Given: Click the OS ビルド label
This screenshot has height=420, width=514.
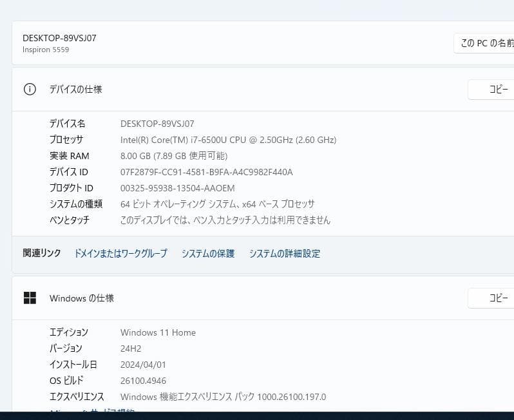Looking at the screenshot, I should 66,380.
